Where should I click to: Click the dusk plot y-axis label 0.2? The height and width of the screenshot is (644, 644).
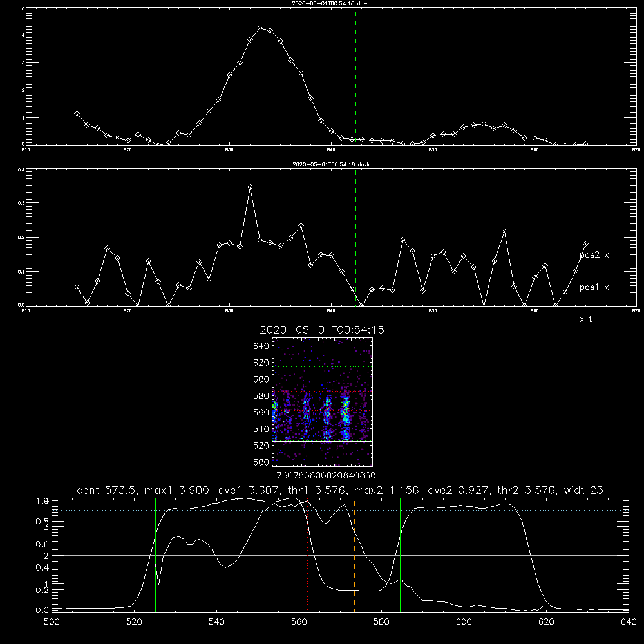(x=21, y=238)
